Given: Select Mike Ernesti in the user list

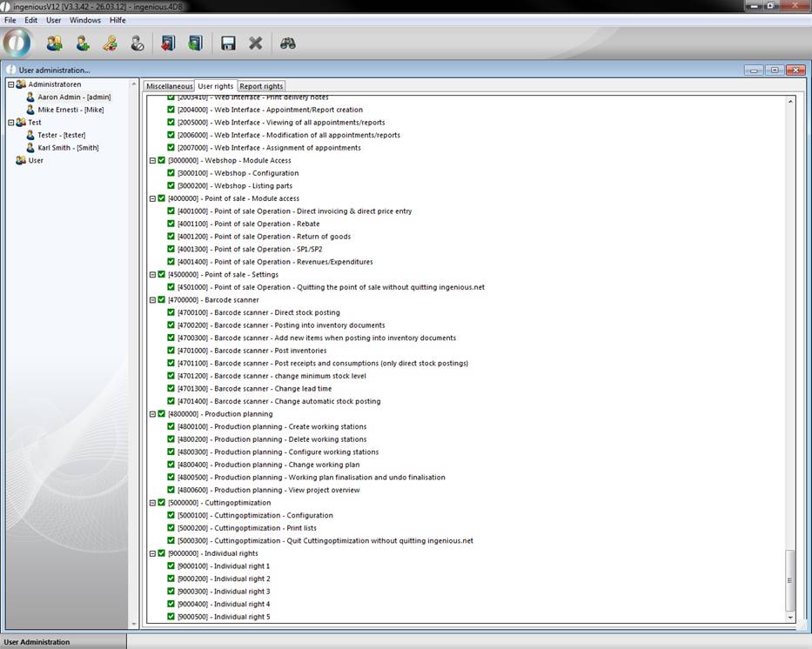Looking at the screenshot, I should (70, 110).
